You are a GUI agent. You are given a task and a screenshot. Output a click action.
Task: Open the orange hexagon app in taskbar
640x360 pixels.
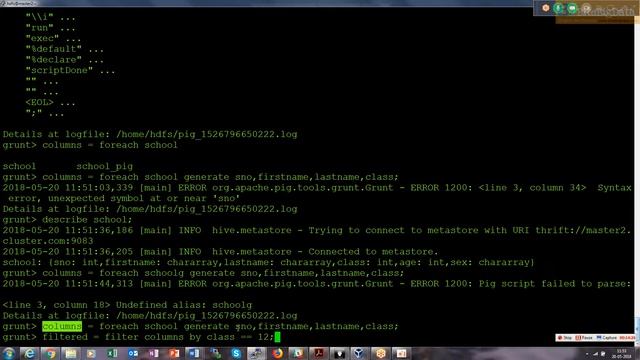380,353
